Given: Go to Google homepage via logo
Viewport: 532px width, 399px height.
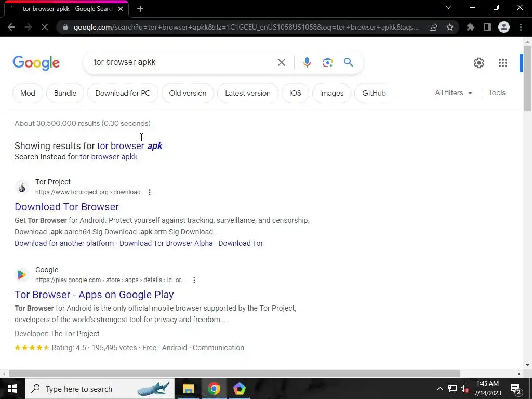Looking at the screenshot, I should (36, 63).
